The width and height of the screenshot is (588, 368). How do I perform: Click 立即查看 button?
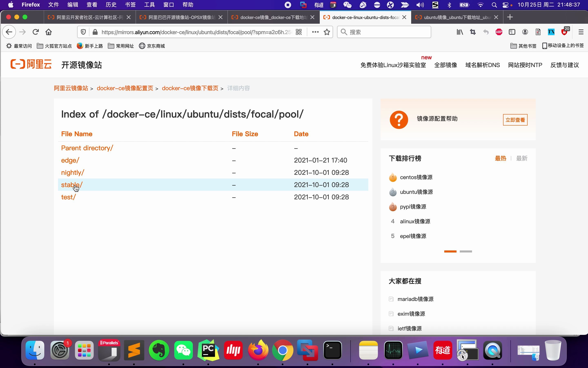[515, 120]
